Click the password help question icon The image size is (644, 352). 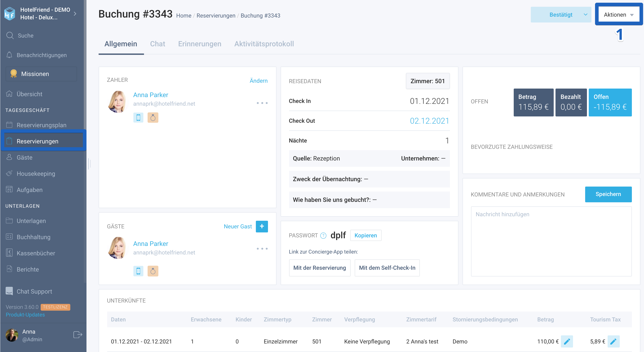point(323,235)
